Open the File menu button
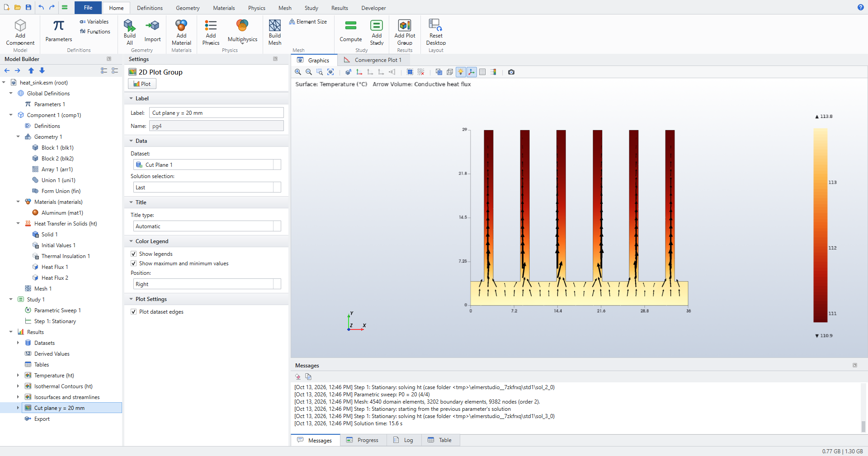The height and width of the screenshot is (456, 868). [x=88, y=8]
